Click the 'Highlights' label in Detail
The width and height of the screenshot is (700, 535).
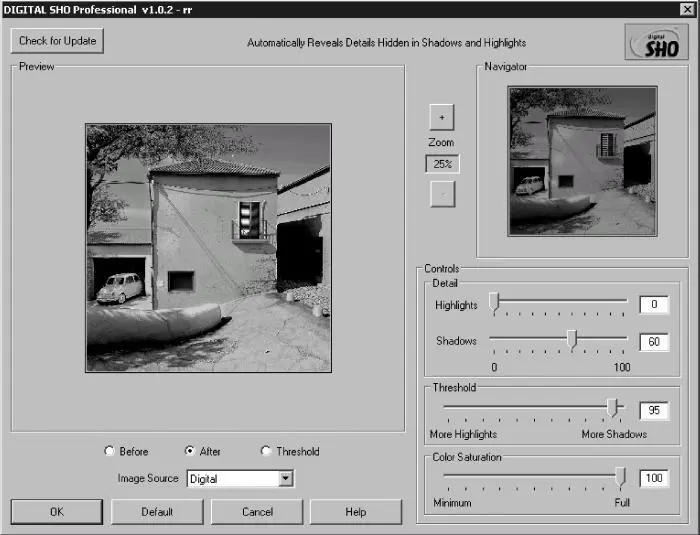(456, 305)
